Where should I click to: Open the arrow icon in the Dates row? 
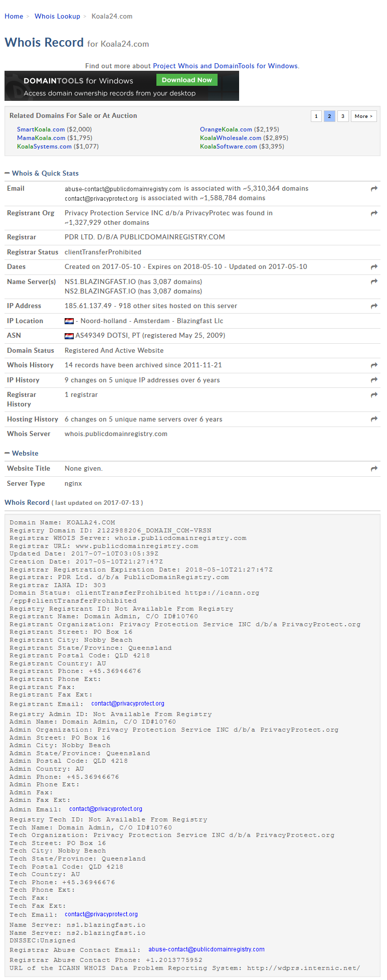[374, 267]
